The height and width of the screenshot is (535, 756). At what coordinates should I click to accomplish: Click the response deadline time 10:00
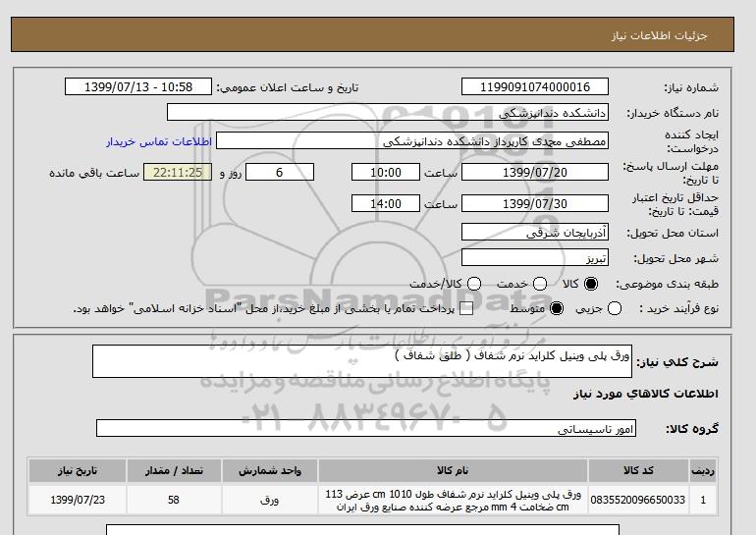386,172
